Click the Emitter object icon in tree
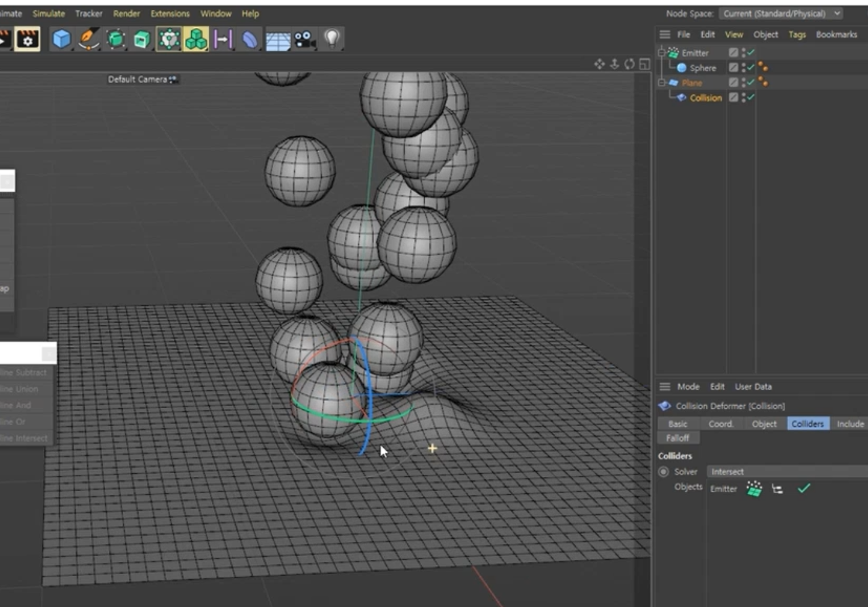Viewport: 868px width, 607px height. pos(674,53)
